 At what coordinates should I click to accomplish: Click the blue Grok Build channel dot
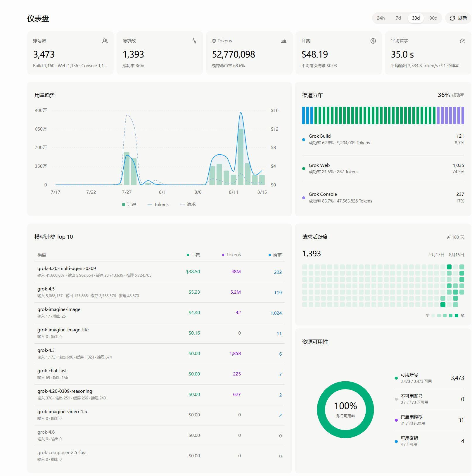coord(304,140)
